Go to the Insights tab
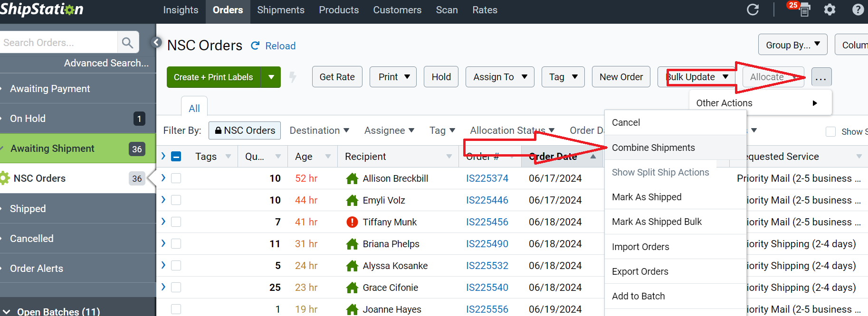 (181, 10)
